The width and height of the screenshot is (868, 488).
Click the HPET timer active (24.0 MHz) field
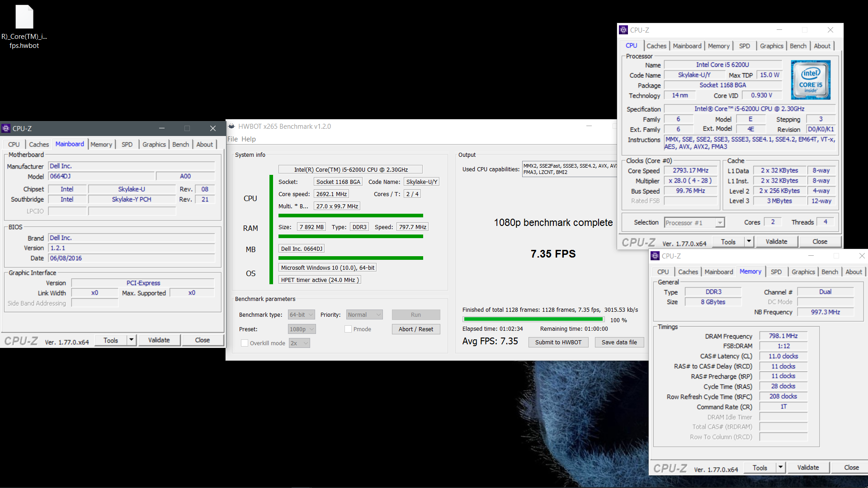pyautogui.click(x=320, y=280)
